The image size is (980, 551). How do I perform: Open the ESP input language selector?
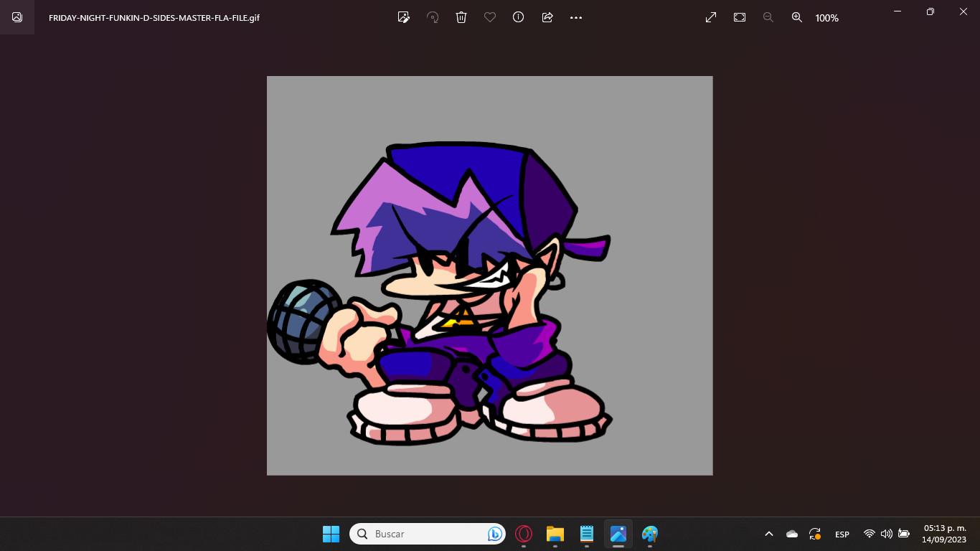pyautogui.click(x=842, y=534)
